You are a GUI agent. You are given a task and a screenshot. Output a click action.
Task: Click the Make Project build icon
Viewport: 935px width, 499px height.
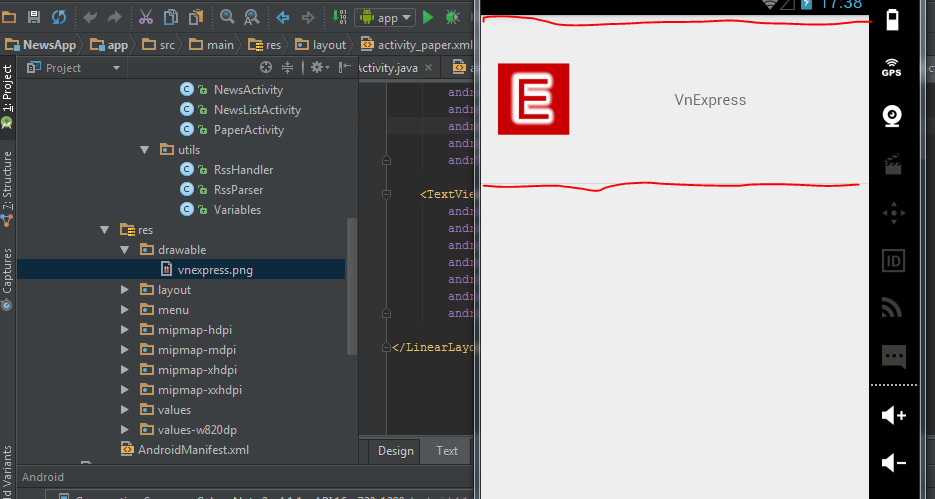point(339,17)
